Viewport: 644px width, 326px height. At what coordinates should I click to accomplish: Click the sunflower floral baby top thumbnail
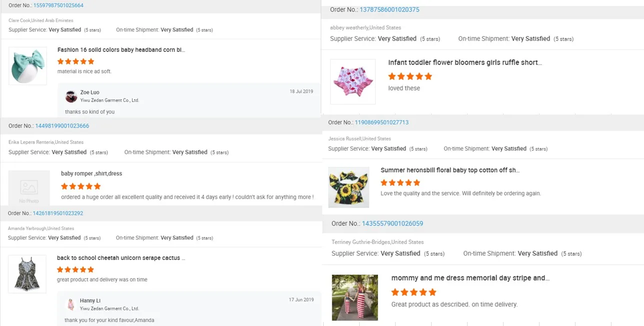click(349, 187)
